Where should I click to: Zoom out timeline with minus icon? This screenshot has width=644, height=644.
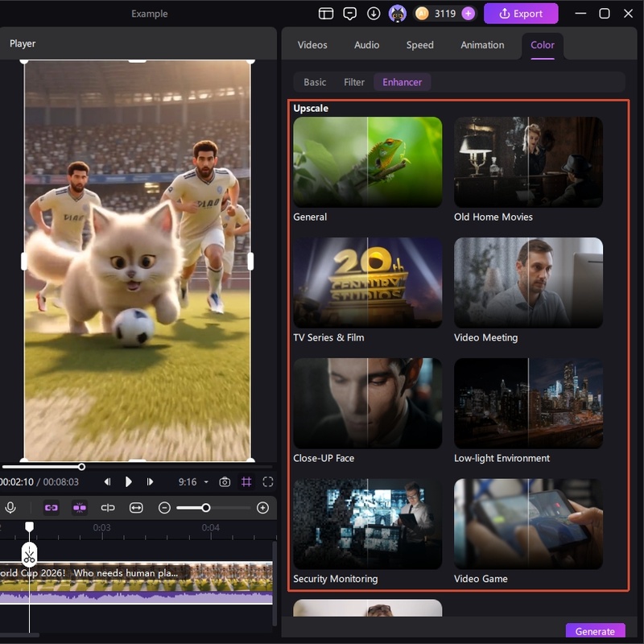click(x=164, y=508)
